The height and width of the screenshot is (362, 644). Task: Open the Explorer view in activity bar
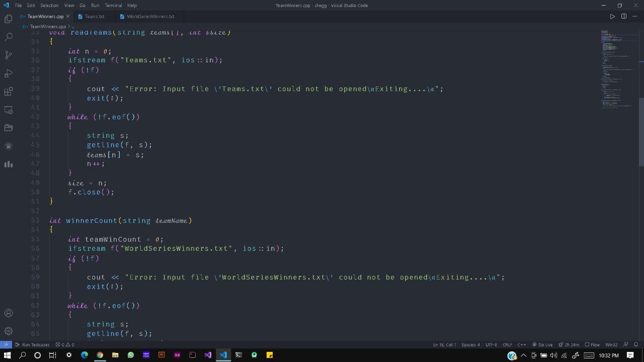(x=8, y=19)
